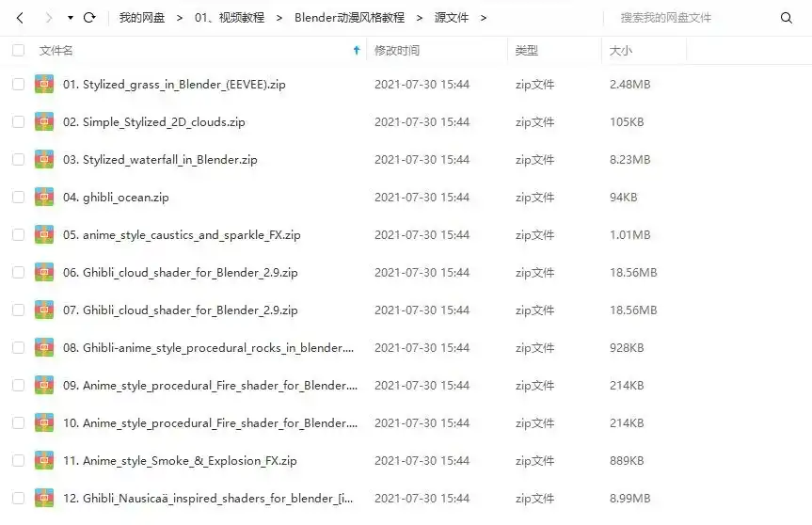The height and width of the screenshot is (525, 812).
Task: Click the blue sort direction arrow
Action: (357, 50)
